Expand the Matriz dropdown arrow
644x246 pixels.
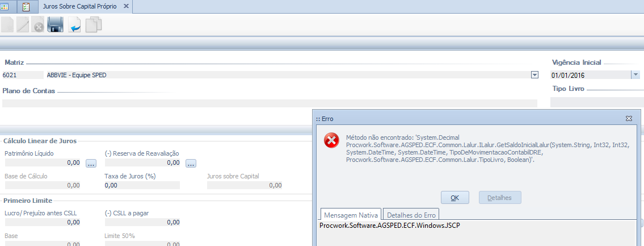pyautogui.click(x=534, y=75)
